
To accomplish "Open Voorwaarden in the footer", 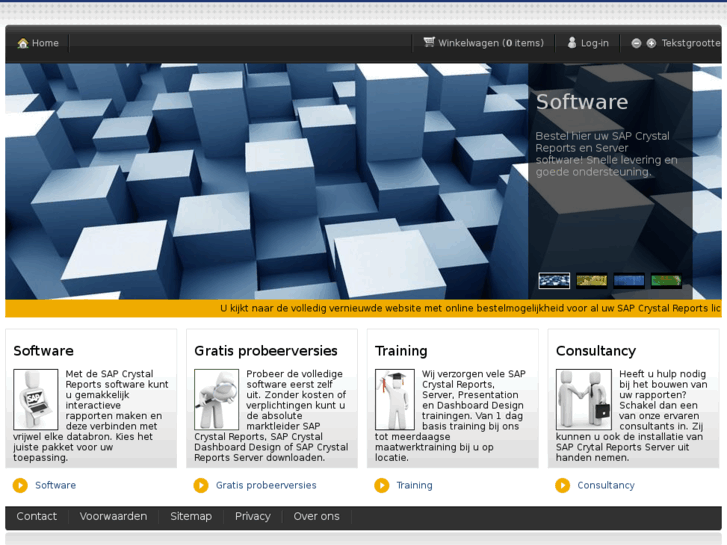I will [x=113, y=516].
